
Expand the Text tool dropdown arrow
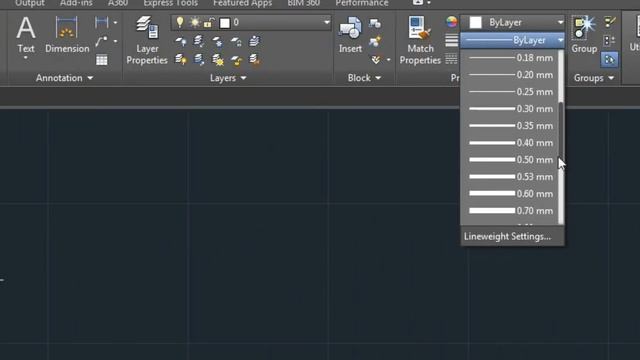26,58
